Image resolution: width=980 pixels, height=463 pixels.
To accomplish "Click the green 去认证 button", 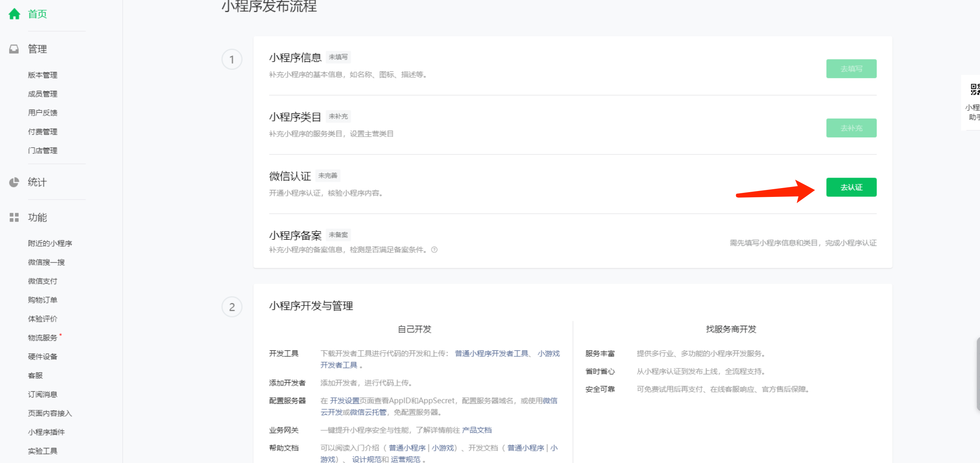I will [851, 187].
